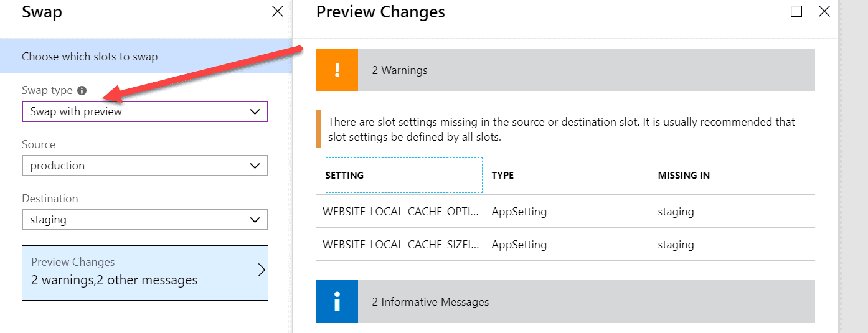Open the Swap type dropdown

click(145, 111)
